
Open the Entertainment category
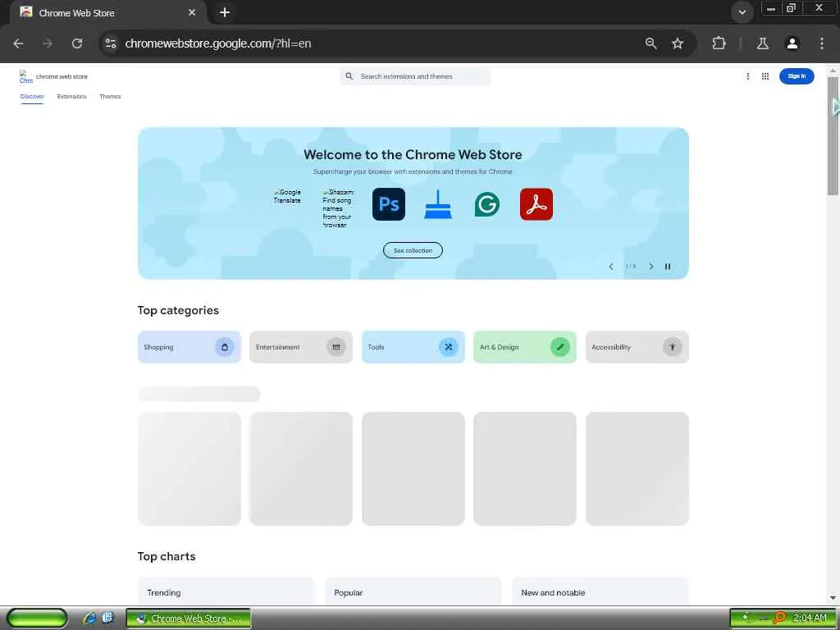pos(300,347)
